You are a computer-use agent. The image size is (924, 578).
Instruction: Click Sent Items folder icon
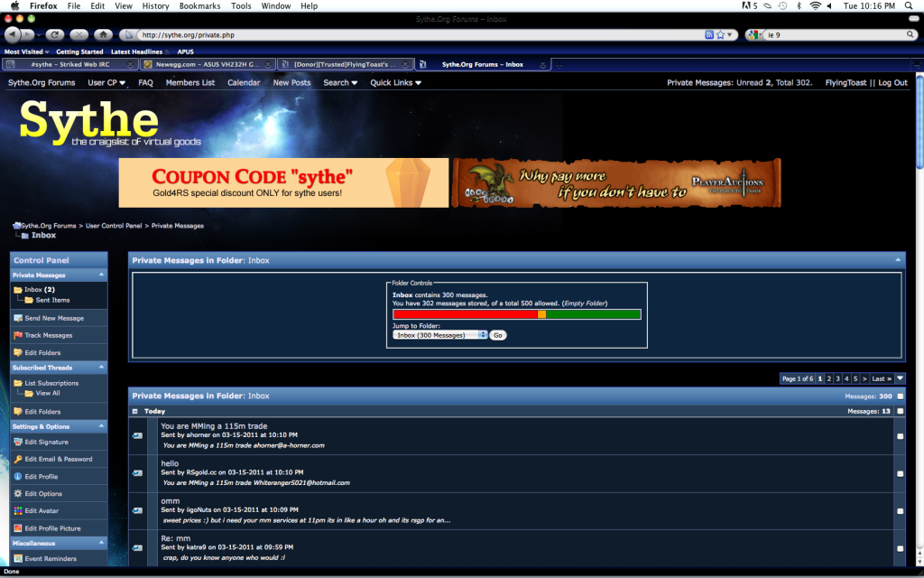pyautogui.click(x=29, y=300)
